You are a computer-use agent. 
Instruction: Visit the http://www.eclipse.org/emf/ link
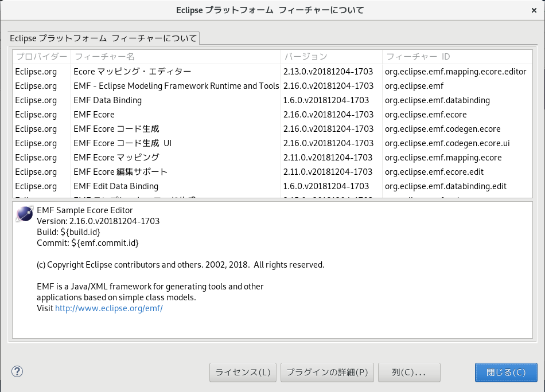(x=109, y=308)
